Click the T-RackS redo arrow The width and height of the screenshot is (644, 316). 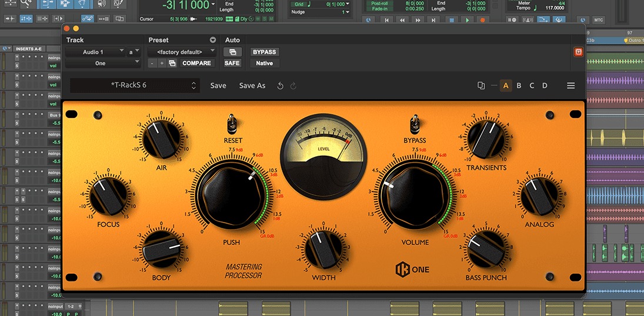coord(293,86)
